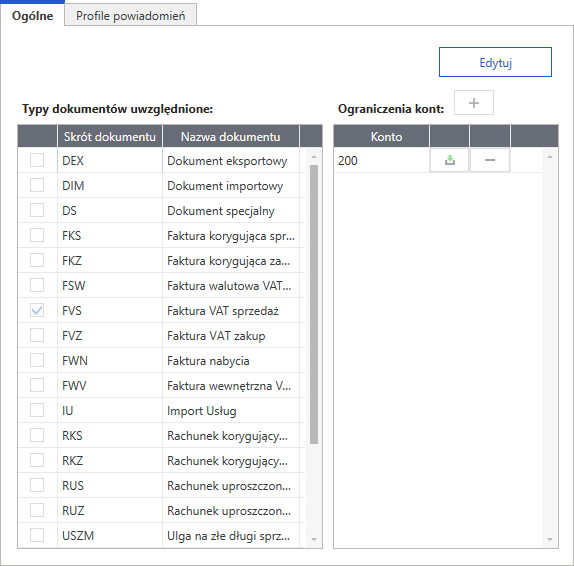Click the Edytuj button
The width and height of the screenshot is (574, 566).
coord(495,62)
